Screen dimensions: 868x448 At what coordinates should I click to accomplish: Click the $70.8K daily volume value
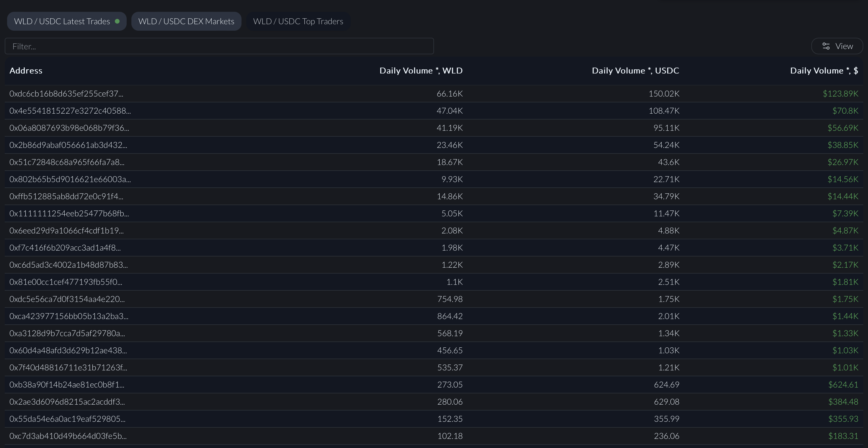pos(845,111)
